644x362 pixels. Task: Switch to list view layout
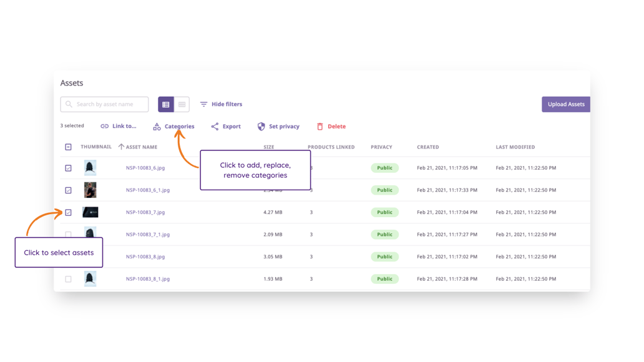coord(166,105)
